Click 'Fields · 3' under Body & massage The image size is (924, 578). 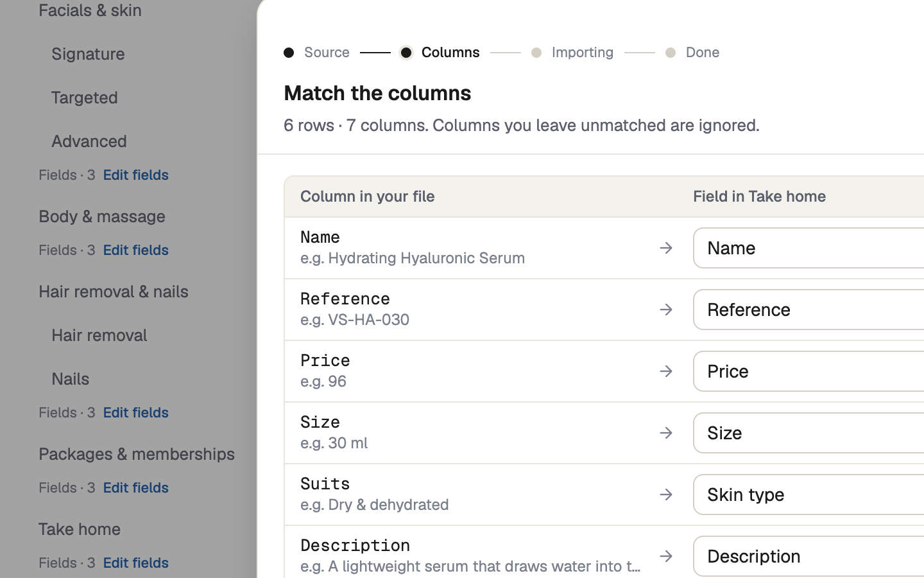67,250
